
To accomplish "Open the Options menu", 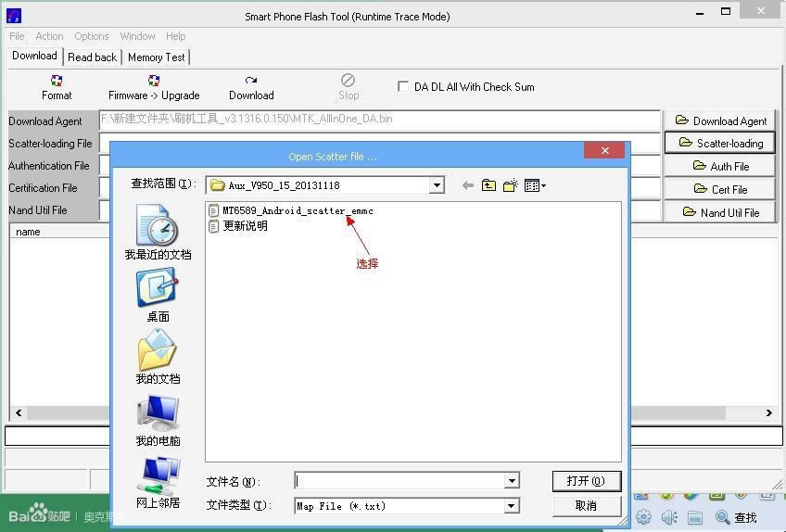I will pos(91,36).
